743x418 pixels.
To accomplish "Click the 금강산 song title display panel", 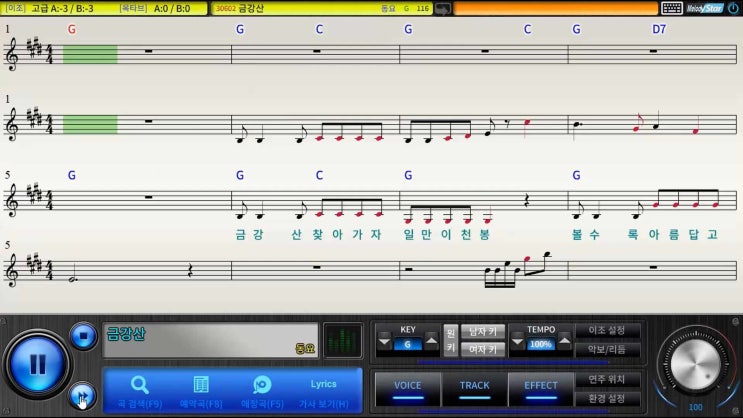I will point(210,340).
